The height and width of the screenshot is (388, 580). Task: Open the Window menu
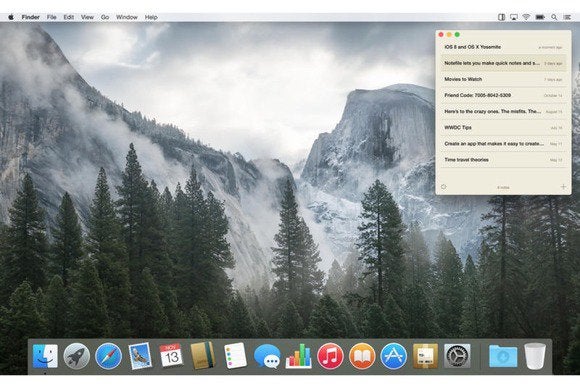127,17
